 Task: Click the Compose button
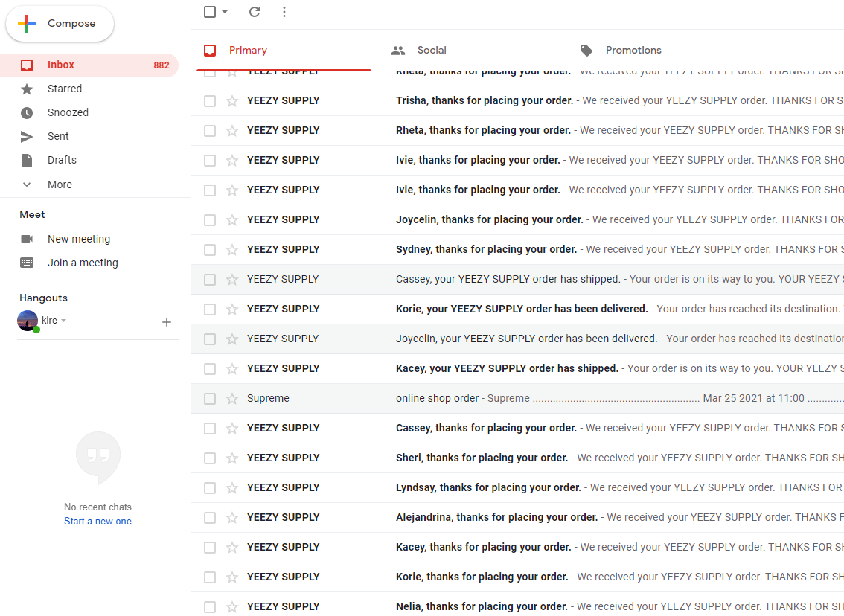pyautogui.click(x=60, y=24)
